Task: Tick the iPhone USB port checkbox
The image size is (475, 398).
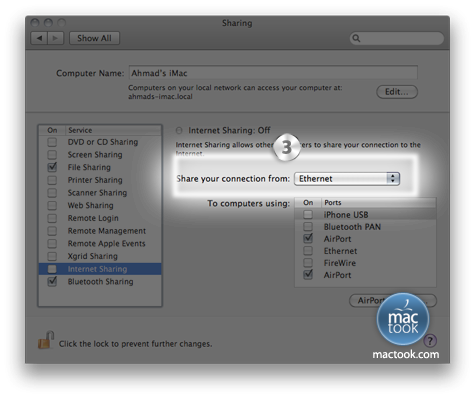Action: coord(308,214)
